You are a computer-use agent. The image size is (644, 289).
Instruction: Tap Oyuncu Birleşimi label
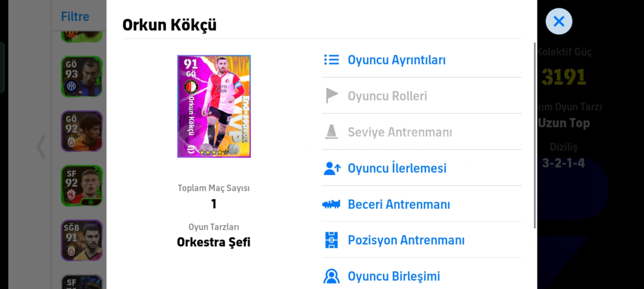tap(394, 276)
